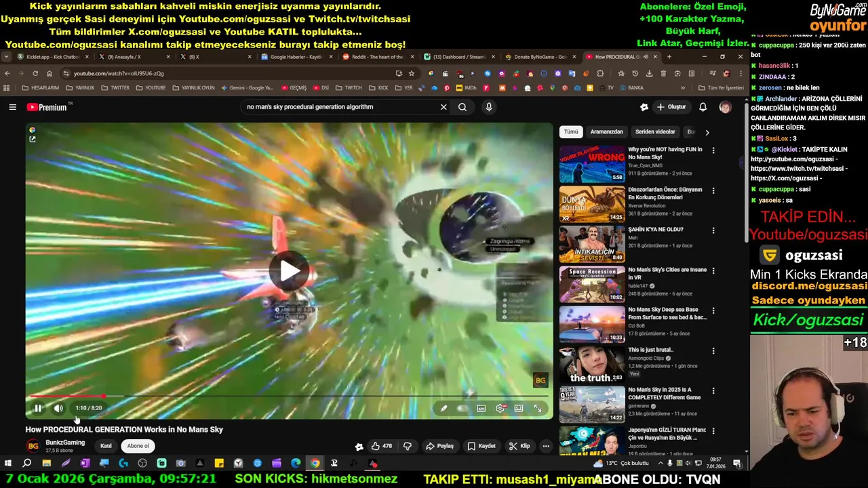Open the Space Recession VR video thumbnail

pyautogui.click(x=592, y=284)
